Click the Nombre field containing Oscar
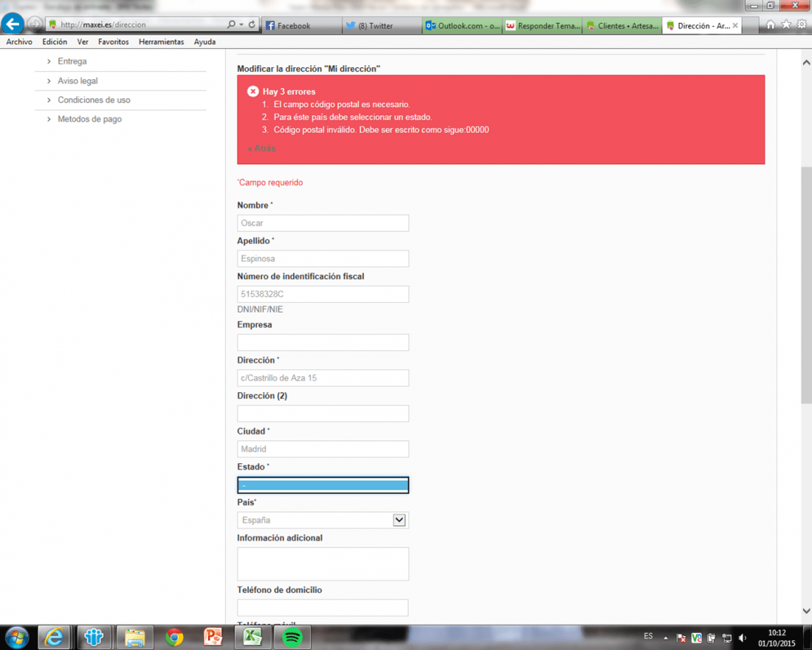 (x=323, y=223)
